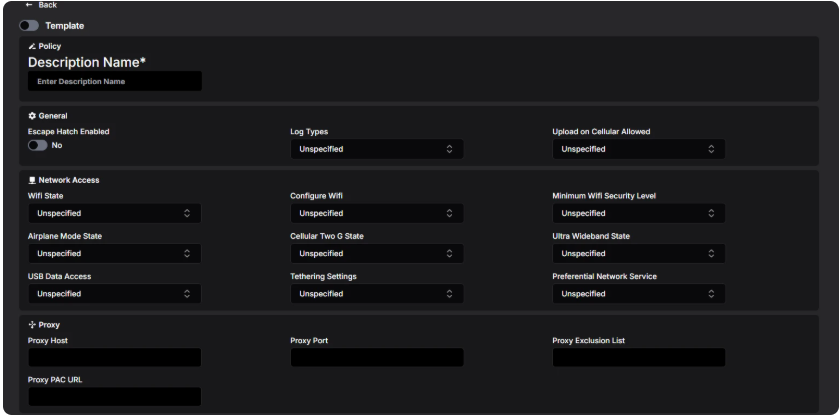Click the Policy pencil icon
Screen dimensions: 839x417
click(x=32, y=47)
